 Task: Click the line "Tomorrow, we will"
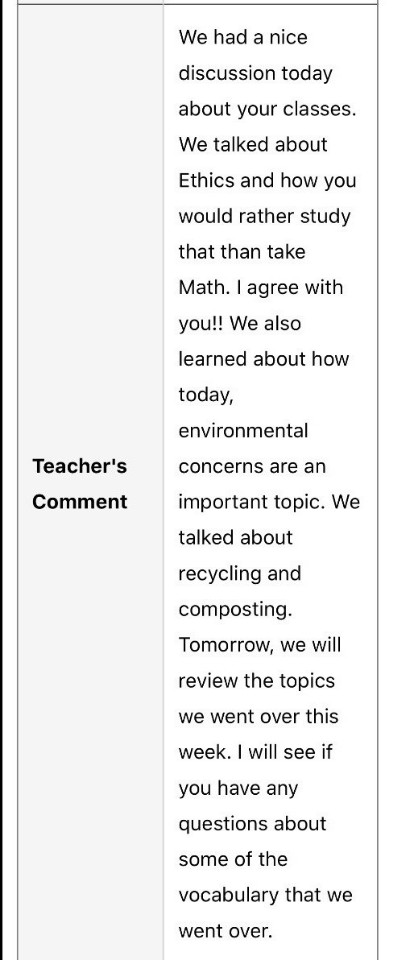coord(260,645)
